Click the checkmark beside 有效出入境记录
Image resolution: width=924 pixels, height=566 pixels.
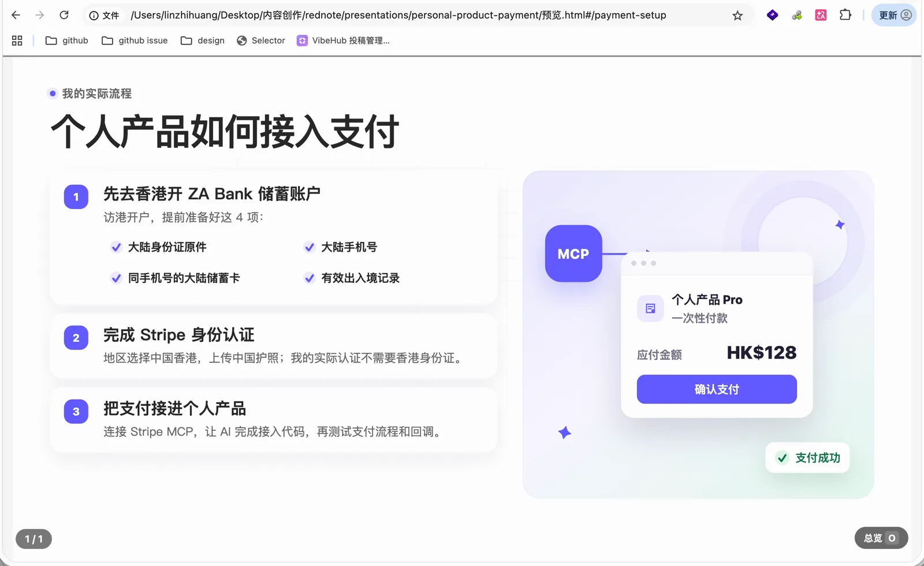[310, 278]
